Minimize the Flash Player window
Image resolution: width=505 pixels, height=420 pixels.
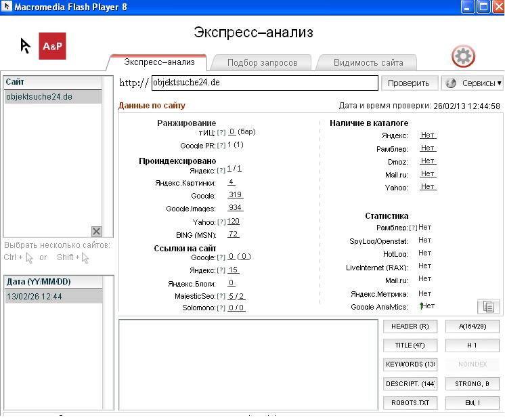tap(467, 7)
